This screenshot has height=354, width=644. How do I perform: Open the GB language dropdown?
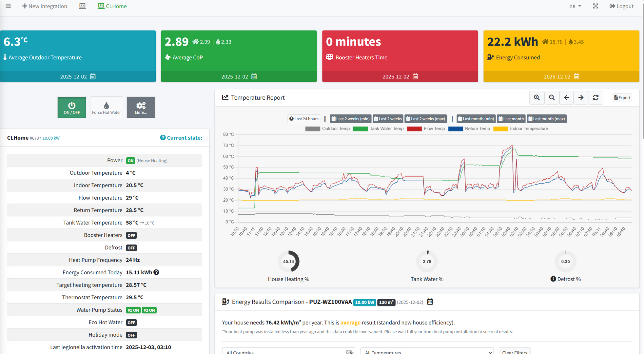(575, 6)
